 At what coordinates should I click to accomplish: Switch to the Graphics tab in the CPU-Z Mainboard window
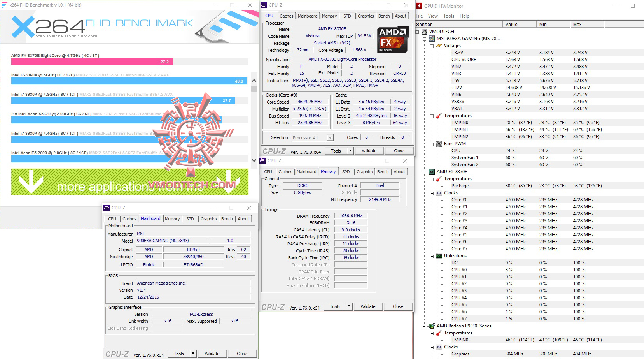pyautogui.click(x=209, y=219)
